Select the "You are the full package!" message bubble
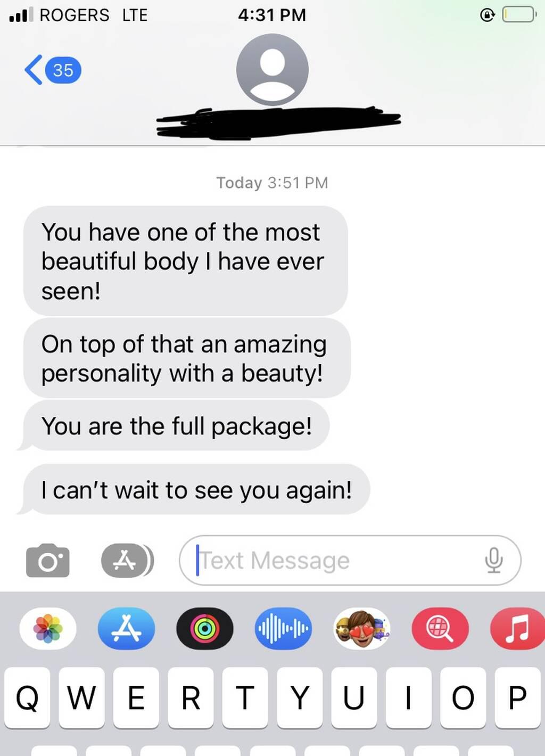Screen dimensions: 545x756 pyautogui.click(x=176, y=426)
